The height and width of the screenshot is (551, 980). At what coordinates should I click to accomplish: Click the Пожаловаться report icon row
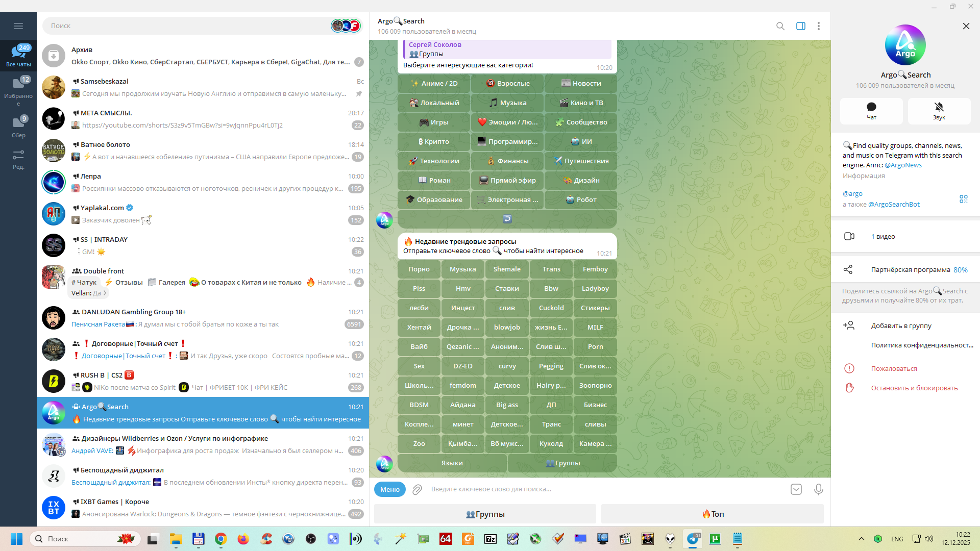[x=894, y=369]
